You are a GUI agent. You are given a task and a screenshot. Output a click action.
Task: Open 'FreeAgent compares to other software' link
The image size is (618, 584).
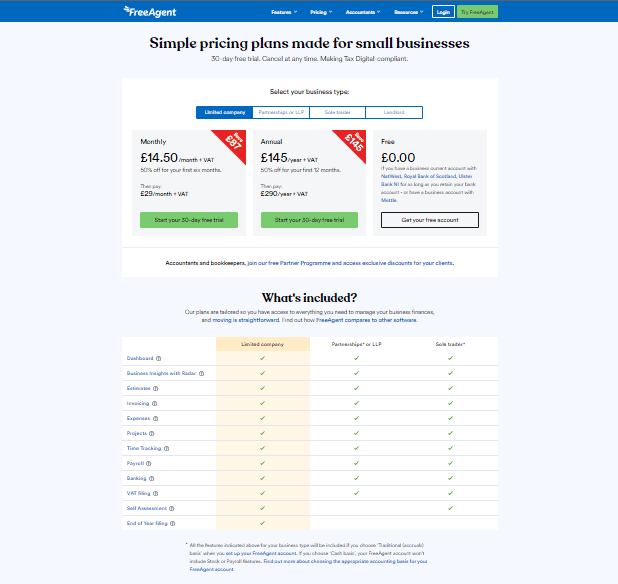pos(366,320)
